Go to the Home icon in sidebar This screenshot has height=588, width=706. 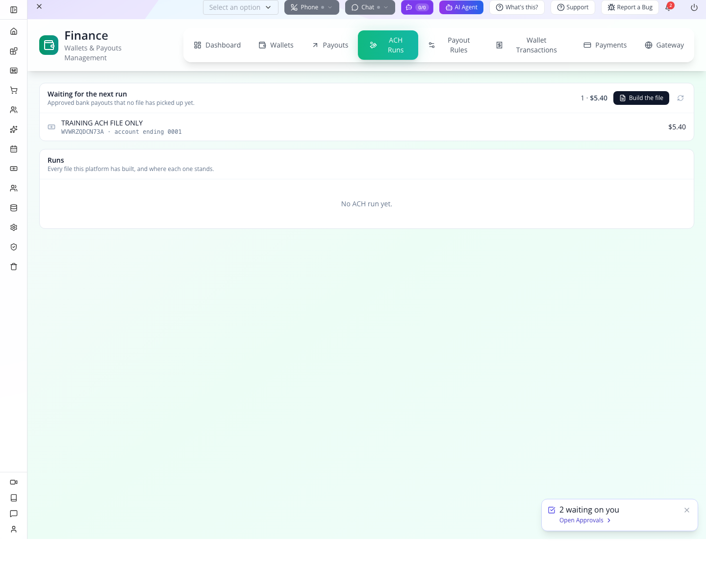[x=14, y=31]
